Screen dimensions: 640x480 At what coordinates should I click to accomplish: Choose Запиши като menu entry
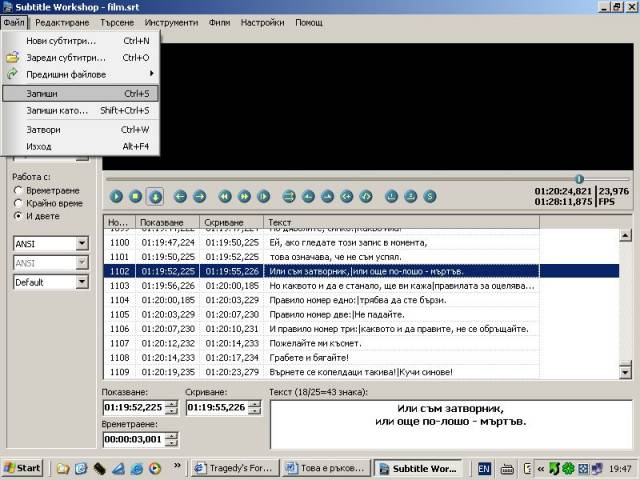(80, 111)
